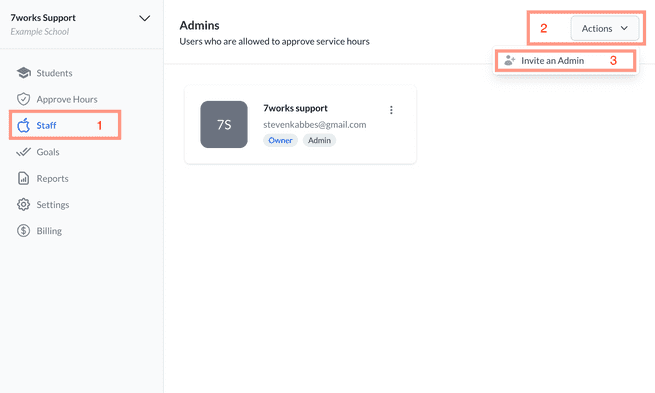
Task: Click the apple Staff icon
Action: tap(23, 125)
